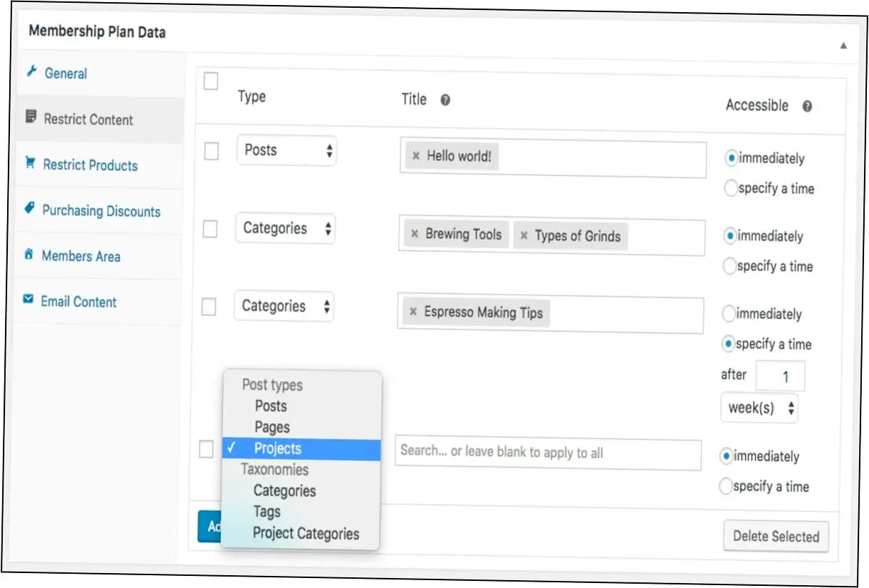Tick the select-all checkbox in table header
This screenshot has height=588, width=869.
point(211,82)
